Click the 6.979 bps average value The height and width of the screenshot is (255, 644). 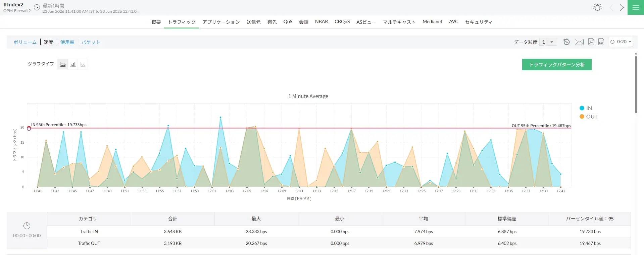click(x=424, y=244)
